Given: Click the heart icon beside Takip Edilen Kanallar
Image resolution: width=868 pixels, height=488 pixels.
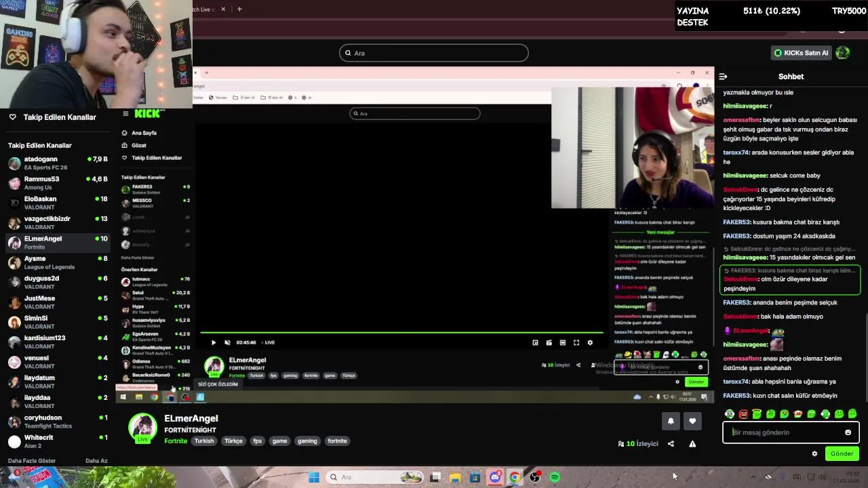Looking at the screenshot, I should click(x=12, y=117).
